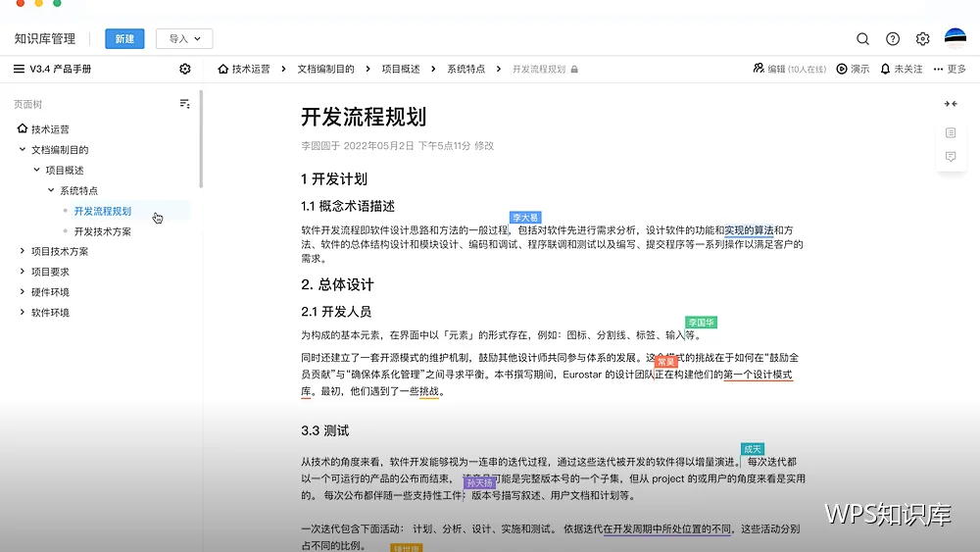The image size is (980, 552).
Task: Click heading 2. 总体设计
Action: click(x=337, y=285)
